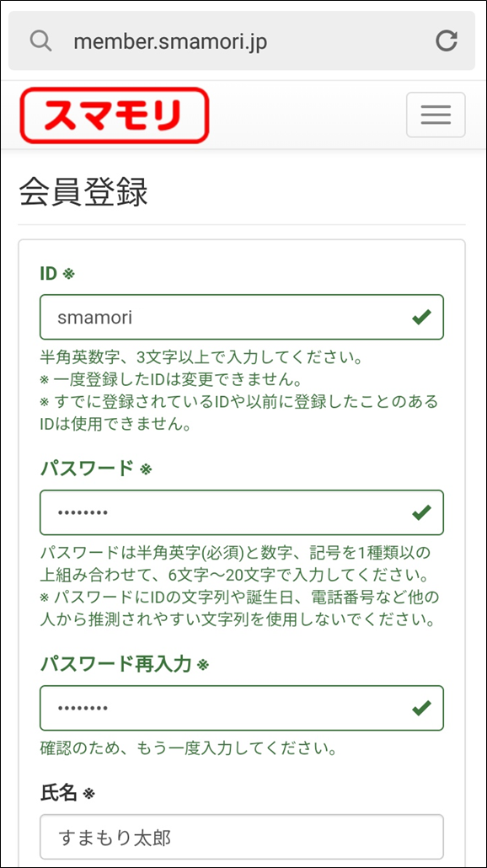Click the green checkmark in the ID field
This screenshot has width=487, height=868.
[x=421, y=317]
